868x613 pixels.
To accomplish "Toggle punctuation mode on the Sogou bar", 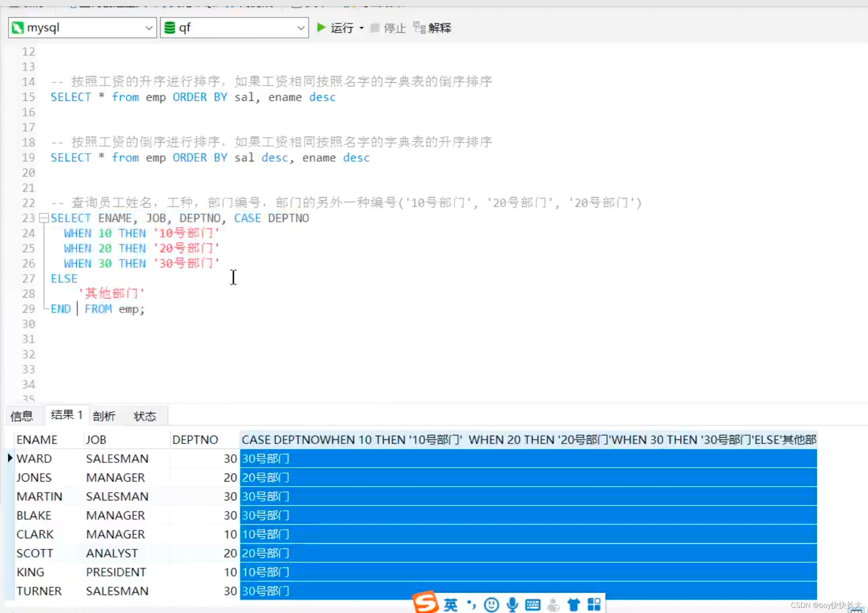I will click(x=472, y=604).
